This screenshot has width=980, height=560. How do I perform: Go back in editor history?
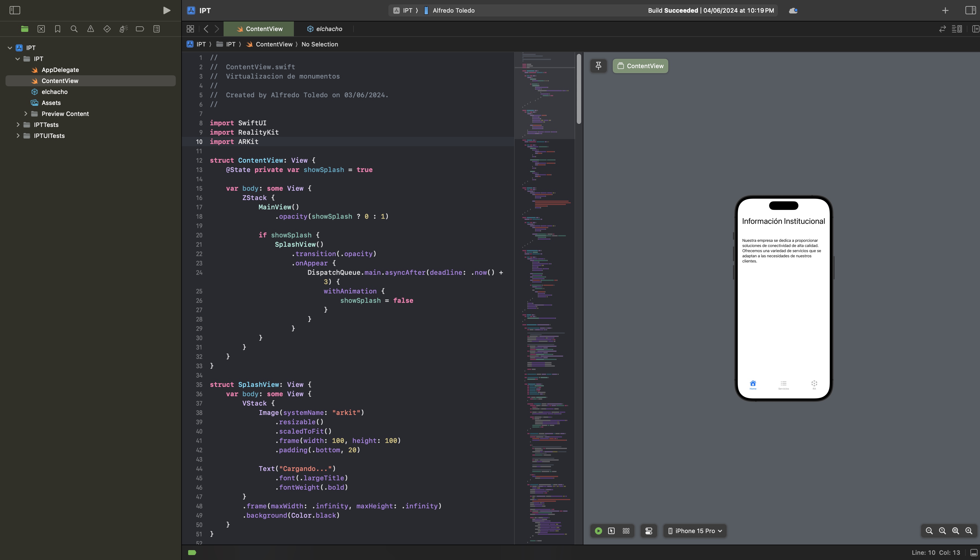(206, 29)
